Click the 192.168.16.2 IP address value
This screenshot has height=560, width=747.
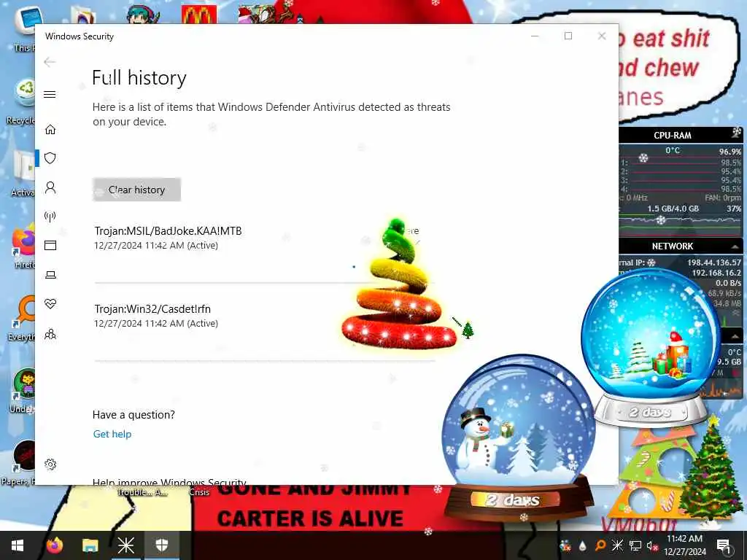tap(716, 273)
